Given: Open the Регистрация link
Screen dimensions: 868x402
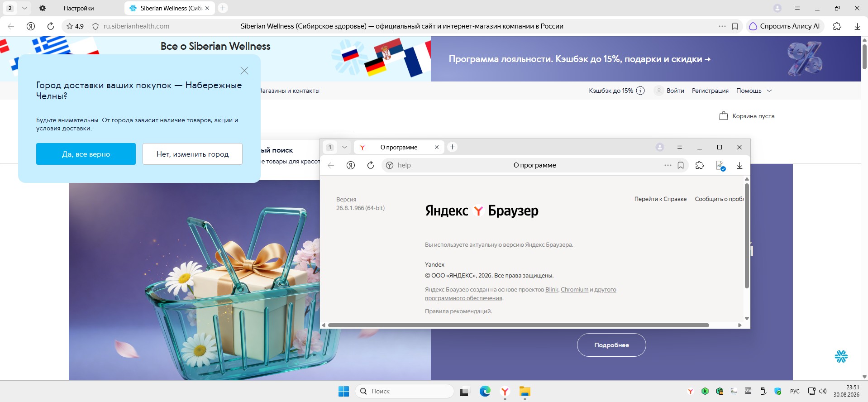Looking at the screenshot, I should pyautogui.click(x=710, y=91).
